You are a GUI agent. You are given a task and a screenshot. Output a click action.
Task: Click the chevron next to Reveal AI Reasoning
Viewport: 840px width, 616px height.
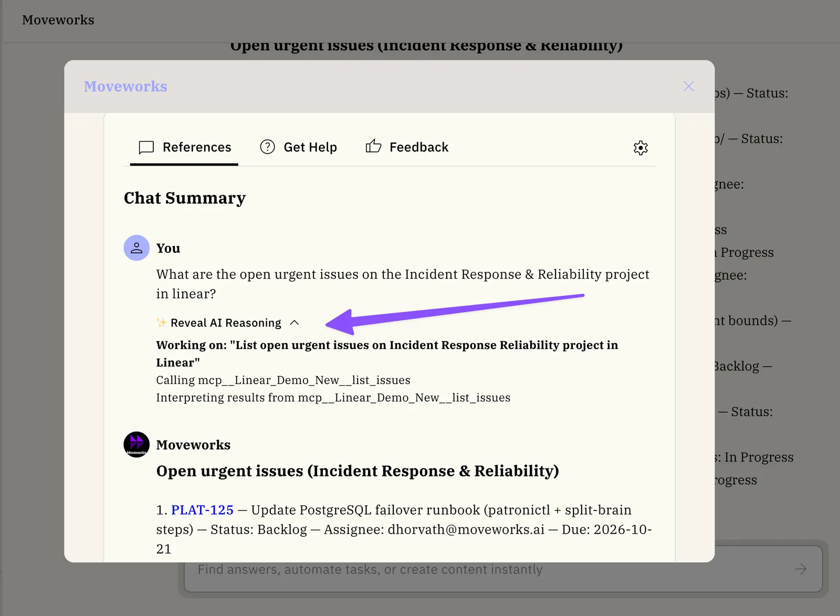[x=295, y=323]
